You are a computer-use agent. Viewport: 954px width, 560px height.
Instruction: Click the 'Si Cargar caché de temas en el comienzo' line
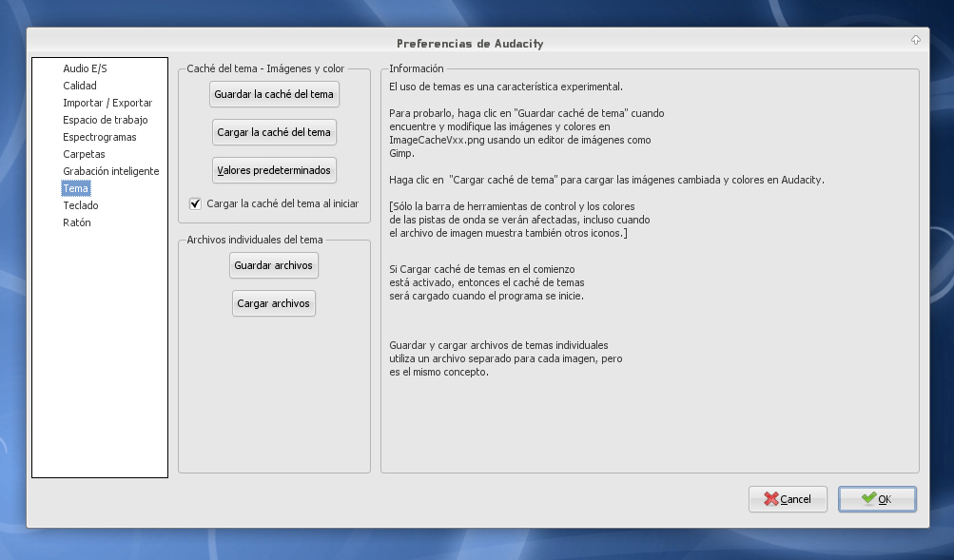click(482, 269)
